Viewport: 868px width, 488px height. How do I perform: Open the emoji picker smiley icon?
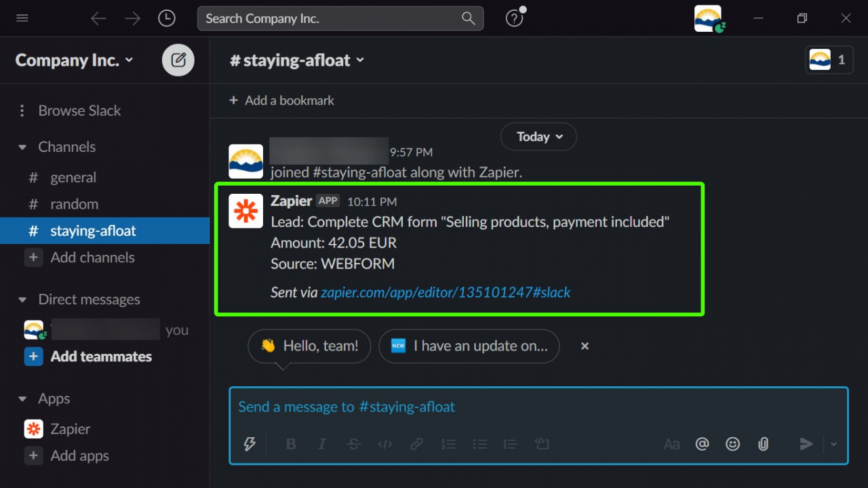pos(732,444)
